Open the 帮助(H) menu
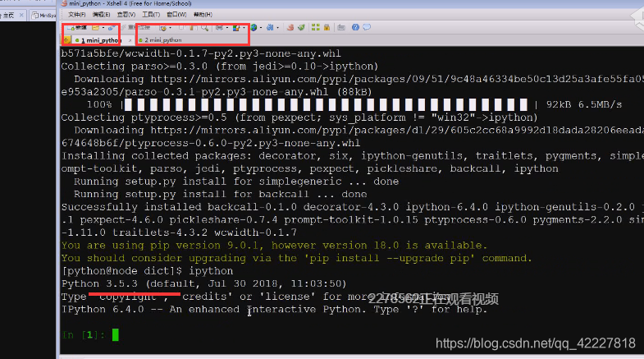The image size is (644, 359). click(203, 15)
